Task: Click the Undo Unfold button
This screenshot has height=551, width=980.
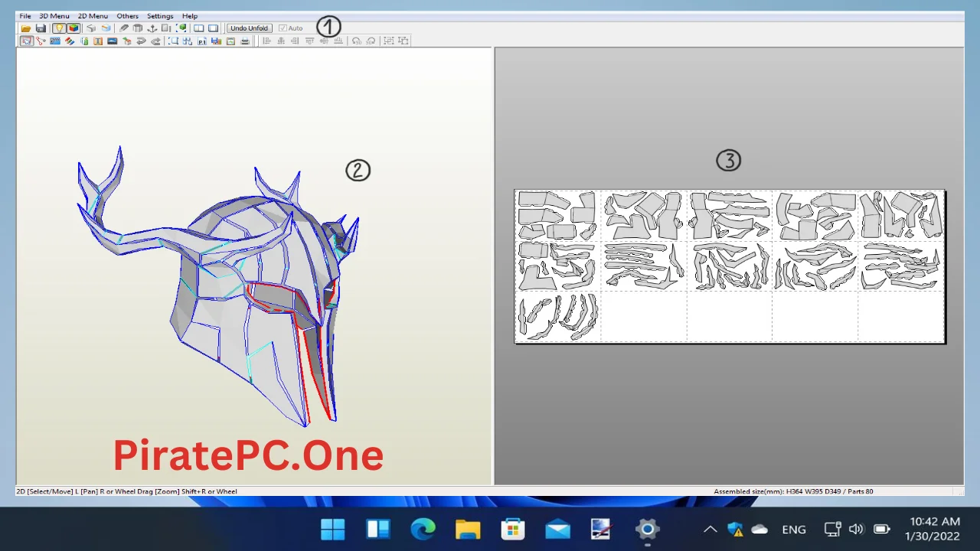Action: coord(250,28)
